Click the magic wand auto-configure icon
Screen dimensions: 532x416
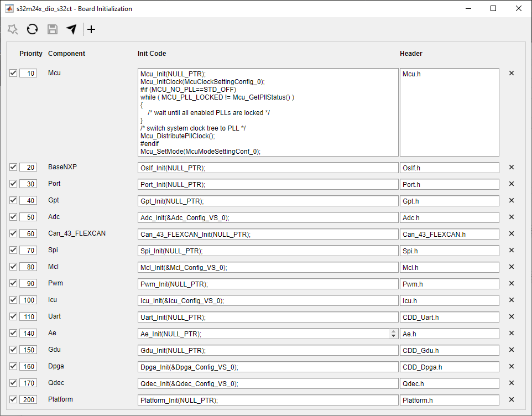click(x=13, y=29)
